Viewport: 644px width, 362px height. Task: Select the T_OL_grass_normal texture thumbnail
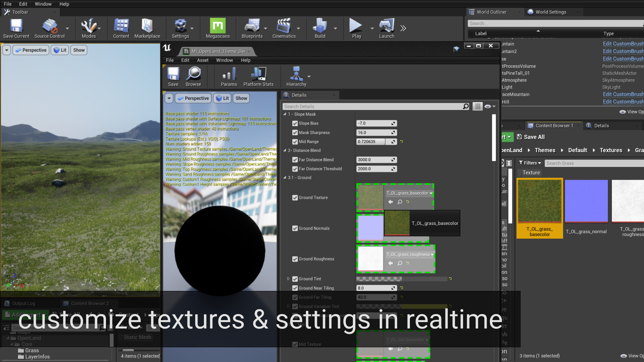click(586, 201)
